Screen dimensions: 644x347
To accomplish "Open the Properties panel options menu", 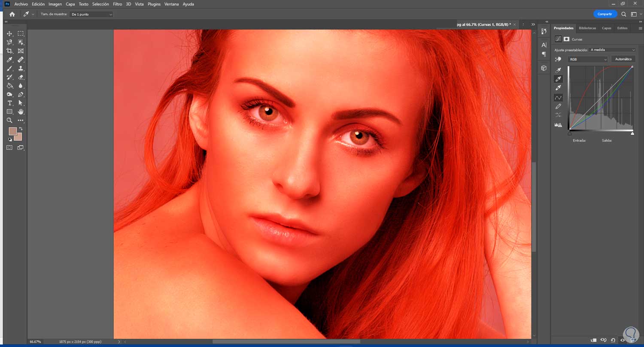I will point(640,28).
